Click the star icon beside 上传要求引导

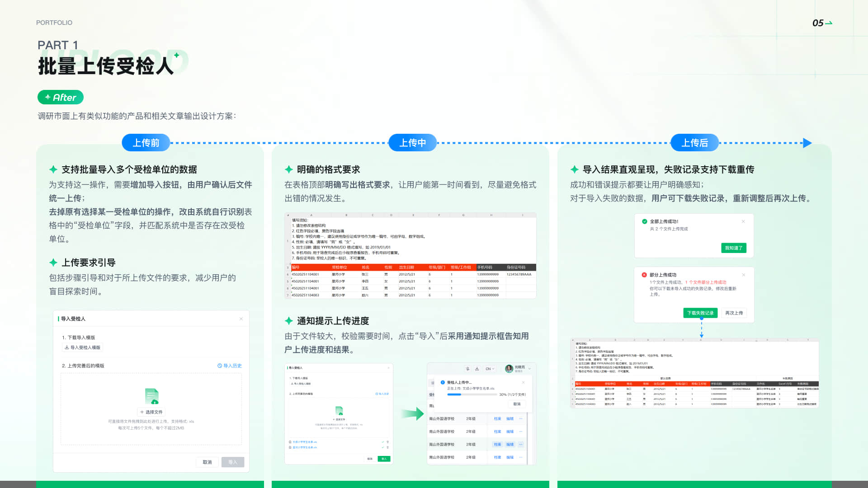click(53, 263)
